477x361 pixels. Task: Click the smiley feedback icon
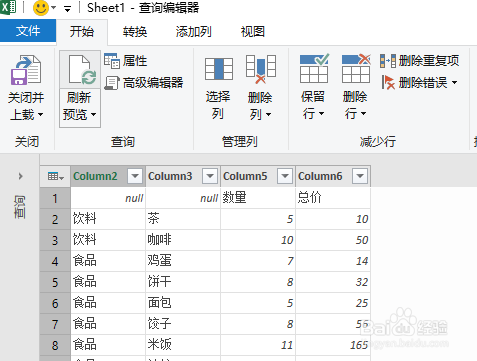pos(41,7)
